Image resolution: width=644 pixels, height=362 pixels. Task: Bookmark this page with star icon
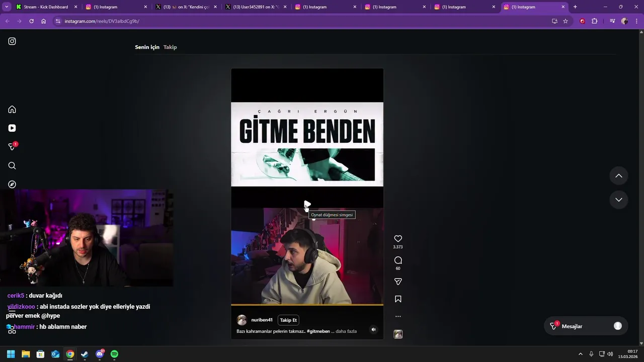[x=566, y=21]
